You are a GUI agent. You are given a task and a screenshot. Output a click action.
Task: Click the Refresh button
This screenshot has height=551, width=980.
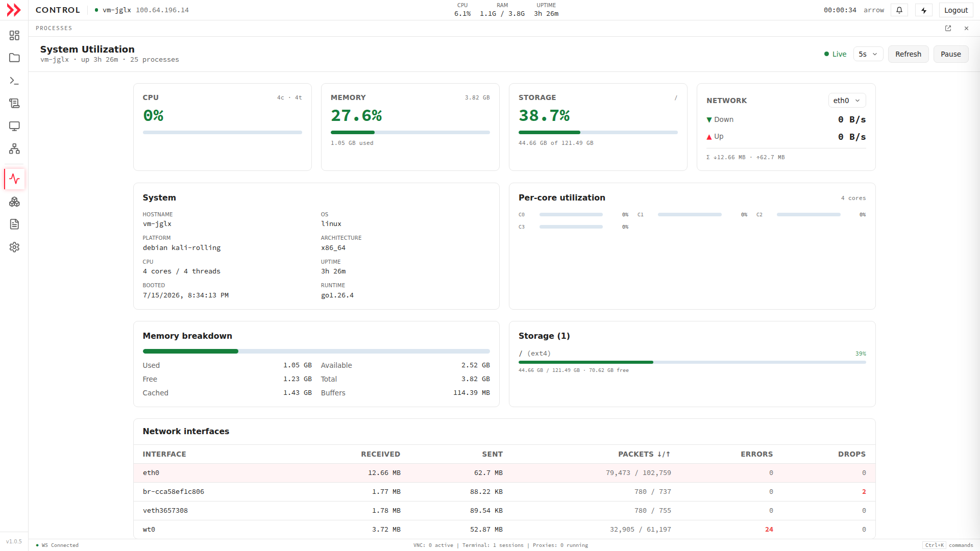(x=908, y=54)
